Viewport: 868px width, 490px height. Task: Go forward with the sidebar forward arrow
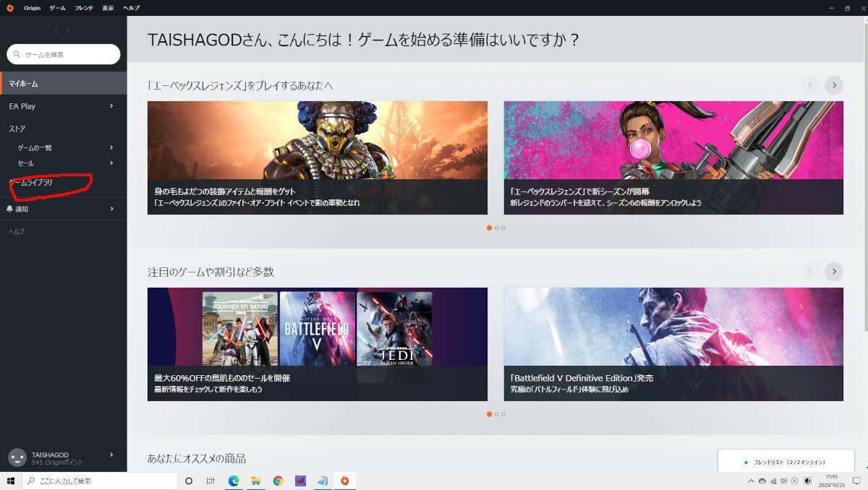pos(68,30)
